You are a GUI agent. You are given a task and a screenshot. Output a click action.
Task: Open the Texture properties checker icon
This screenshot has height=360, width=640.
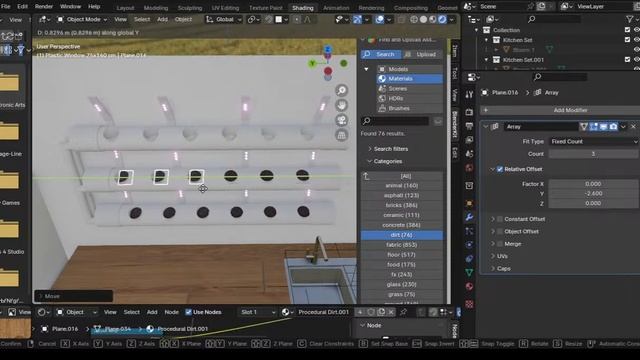tap(469, 304)
